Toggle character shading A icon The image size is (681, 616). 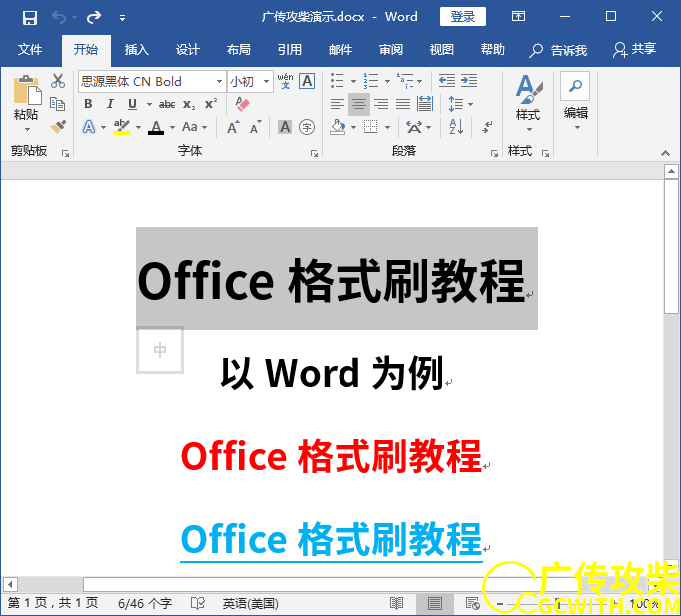[x=285, y=127]
